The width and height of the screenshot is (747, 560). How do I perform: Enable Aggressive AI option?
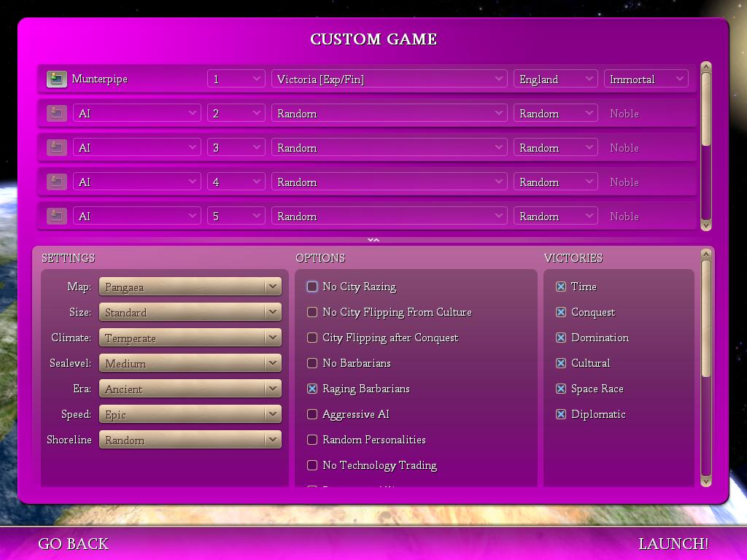click(x=312, y=414)
